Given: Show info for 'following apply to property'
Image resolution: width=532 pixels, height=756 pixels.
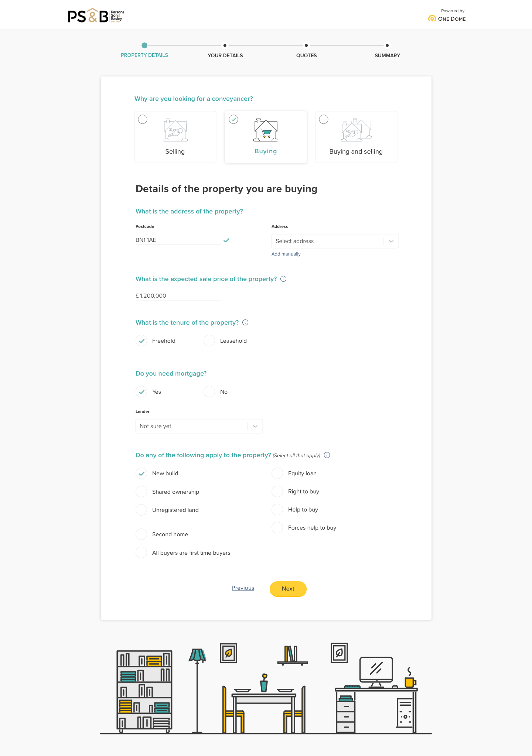Looking at the screenshot, I should (327, 455).
